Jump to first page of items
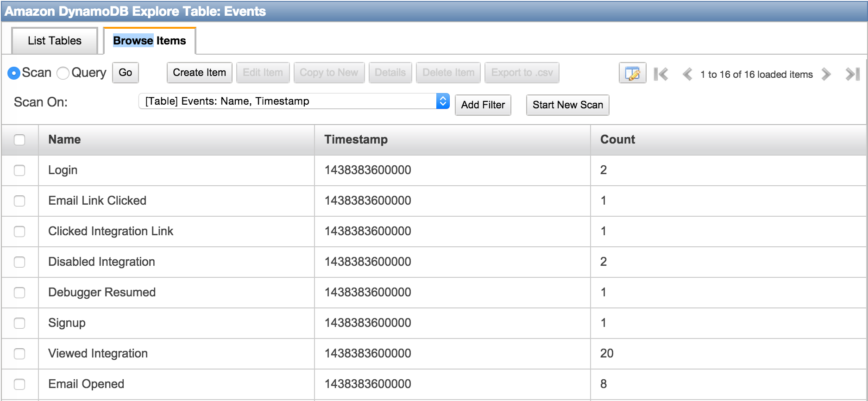Viewport: 868px width, 401px height. (661, 74)
